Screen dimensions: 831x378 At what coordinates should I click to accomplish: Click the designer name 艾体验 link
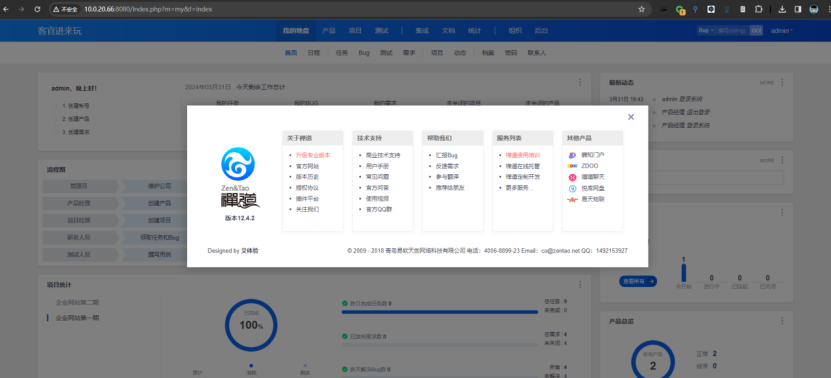[x=250, y=251]
